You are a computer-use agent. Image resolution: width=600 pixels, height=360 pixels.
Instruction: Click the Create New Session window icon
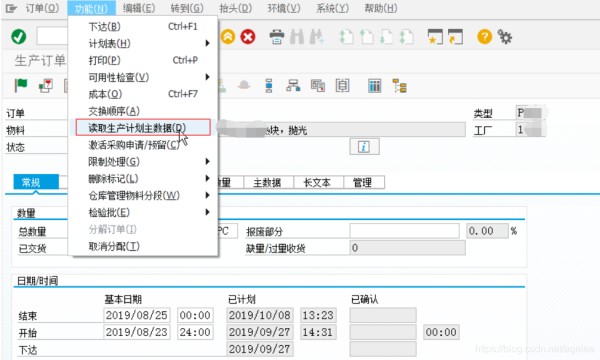[x=435, y=37]
